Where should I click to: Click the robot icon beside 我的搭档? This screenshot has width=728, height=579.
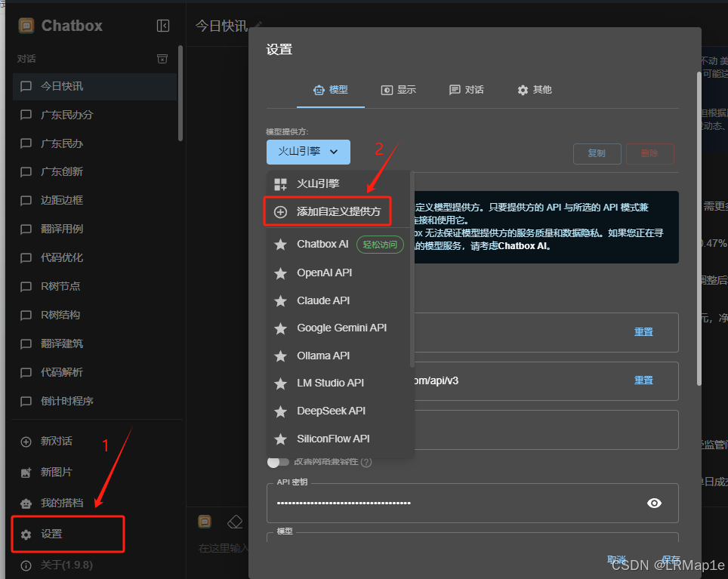[x=26, y=504]
